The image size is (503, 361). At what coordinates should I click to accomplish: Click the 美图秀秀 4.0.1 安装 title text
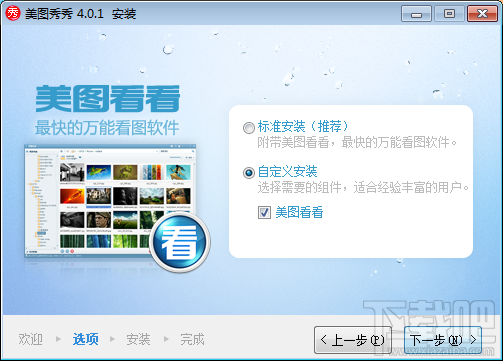click(81, 14)
